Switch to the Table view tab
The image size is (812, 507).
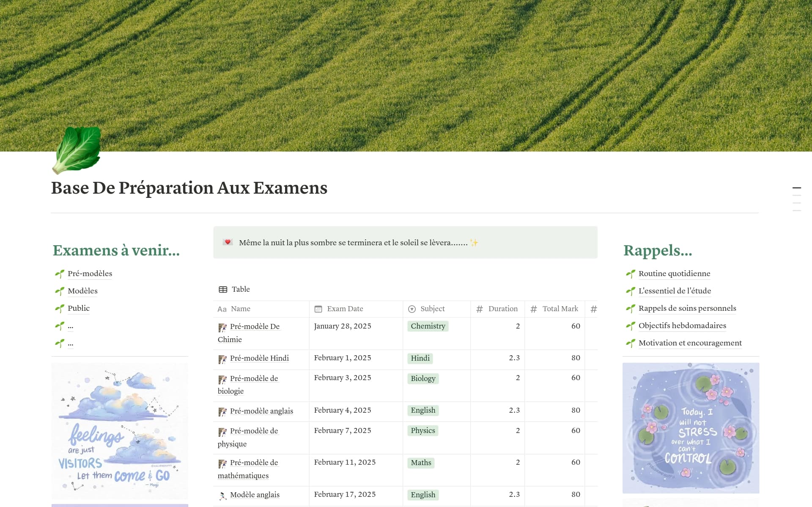coord(240,289)
